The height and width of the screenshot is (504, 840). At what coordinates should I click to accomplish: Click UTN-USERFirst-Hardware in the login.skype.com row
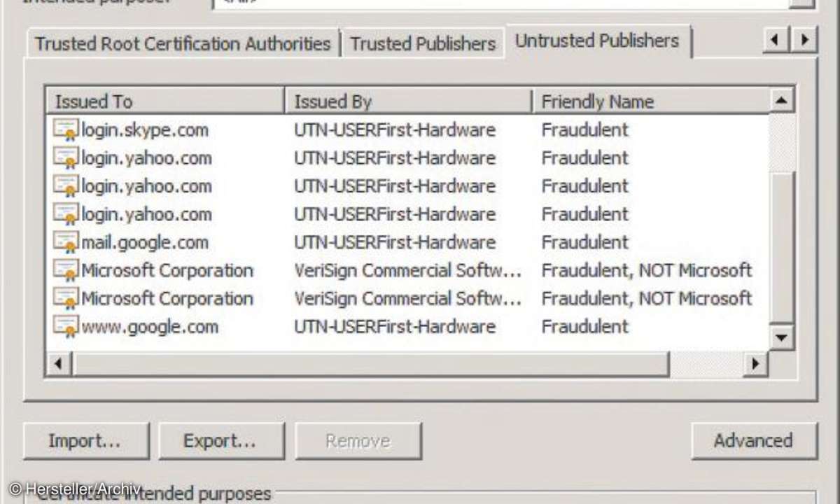(x=395, y=130)
